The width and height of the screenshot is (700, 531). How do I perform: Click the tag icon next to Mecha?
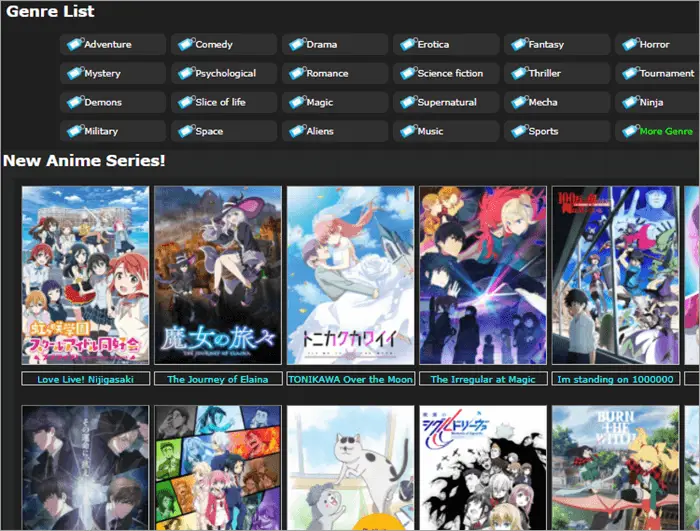pos(518,103)
